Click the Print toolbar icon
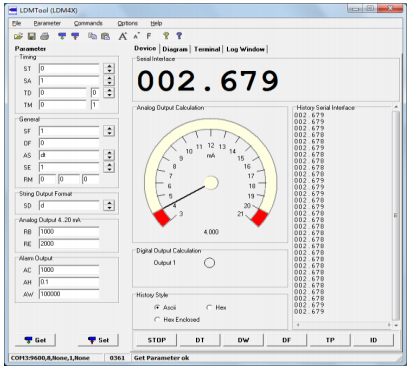This screenshot has height=368, width=411. tap(44, 36)
